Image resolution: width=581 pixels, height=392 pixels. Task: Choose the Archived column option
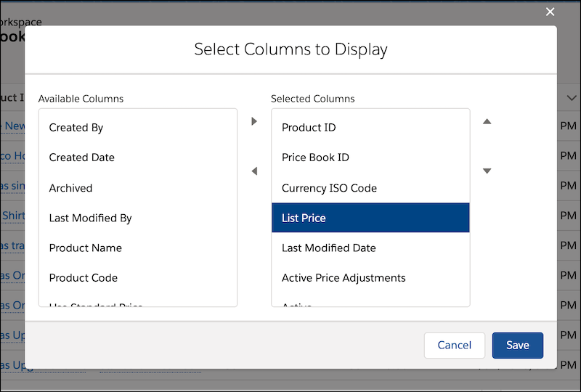(x=138, y=188)
